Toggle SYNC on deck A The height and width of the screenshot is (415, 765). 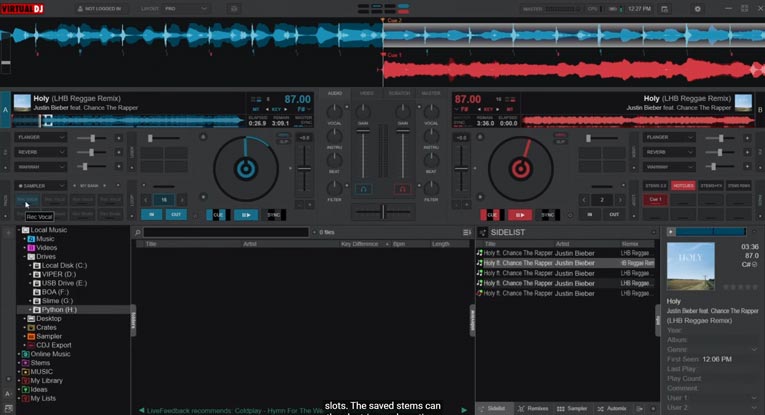274,215
